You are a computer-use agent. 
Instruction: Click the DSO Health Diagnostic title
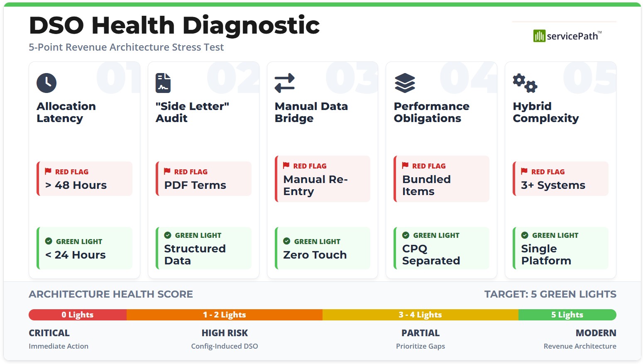tap(174, 25)
